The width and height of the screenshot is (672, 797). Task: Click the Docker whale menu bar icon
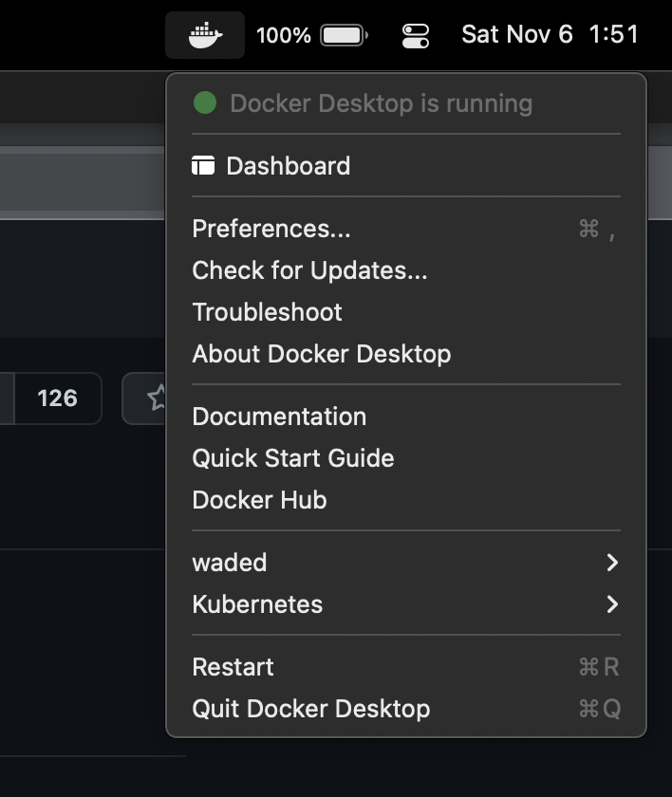tap(204, 34)
